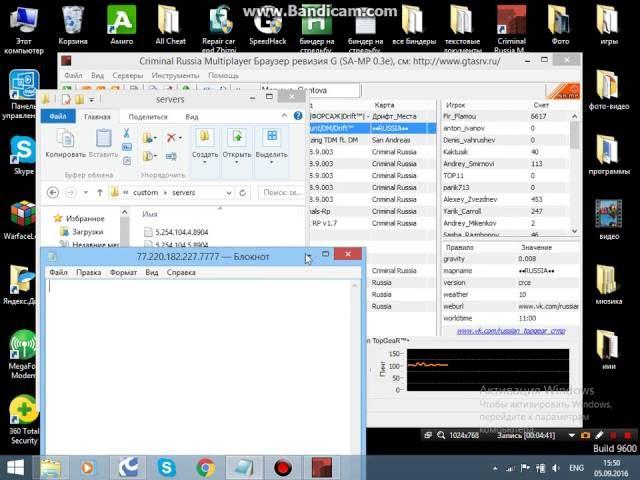Click the Windows Start button
640x480 pixels.
[x=16, y=467]
